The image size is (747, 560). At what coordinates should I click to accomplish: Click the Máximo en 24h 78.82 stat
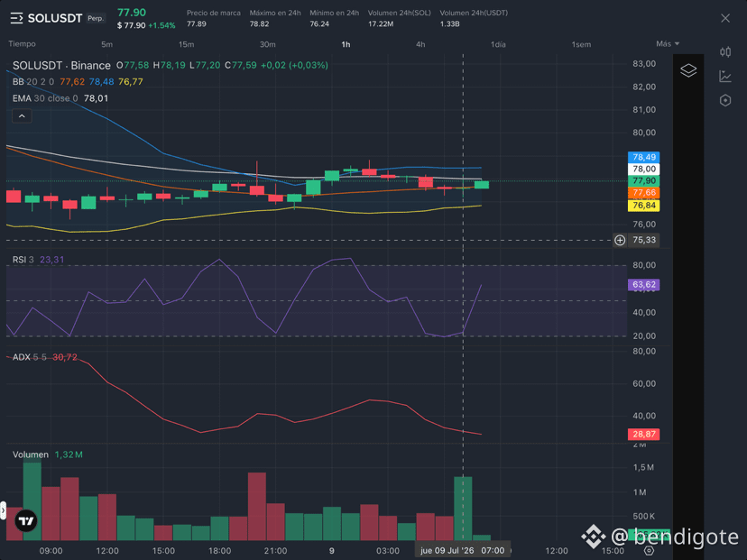tap(275, 18)
